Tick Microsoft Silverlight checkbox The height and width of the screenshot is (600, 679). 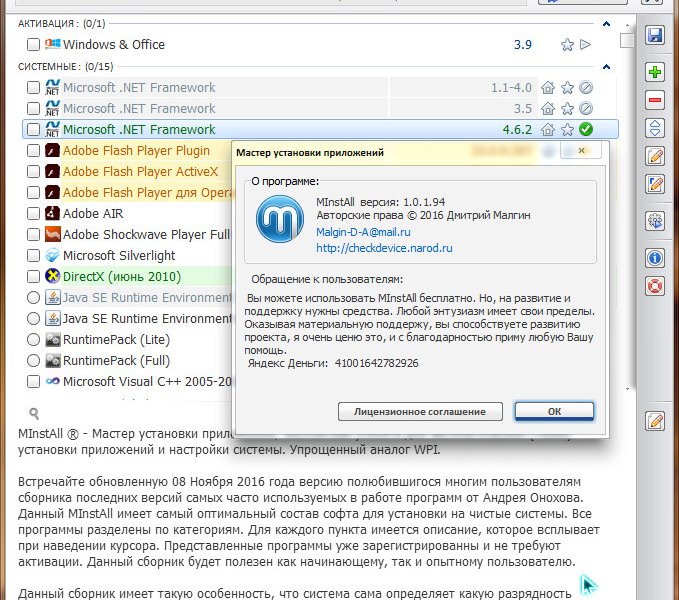coord(33,255)
